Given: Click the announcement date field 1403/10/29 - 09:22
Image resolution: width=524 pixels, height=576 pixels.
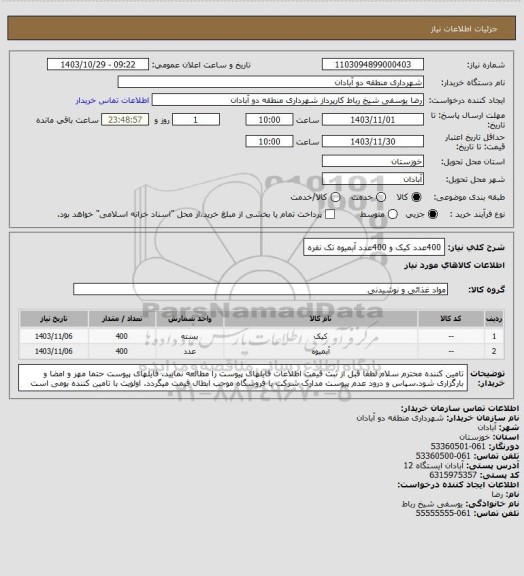Looking at the screenshot, I should click(x=98, y=64).
